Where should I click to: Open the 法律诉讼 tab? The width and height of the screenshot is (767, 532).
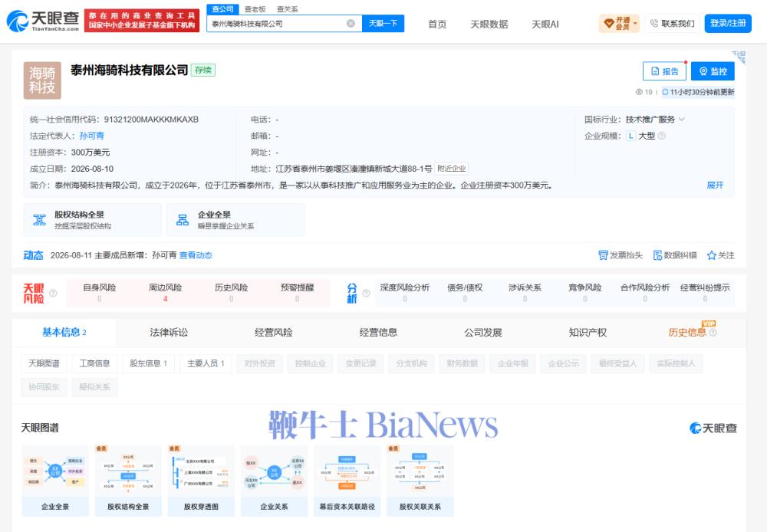[169, 333]
